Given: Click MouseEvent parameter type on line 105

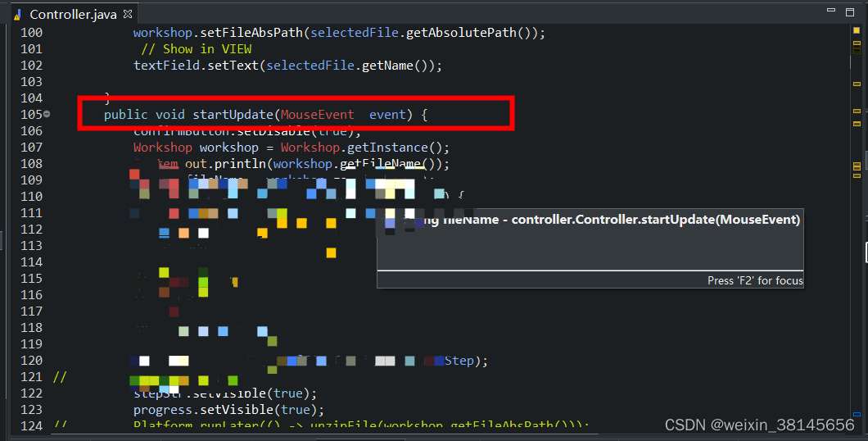Looking at the screenshot, I should 317,115.
